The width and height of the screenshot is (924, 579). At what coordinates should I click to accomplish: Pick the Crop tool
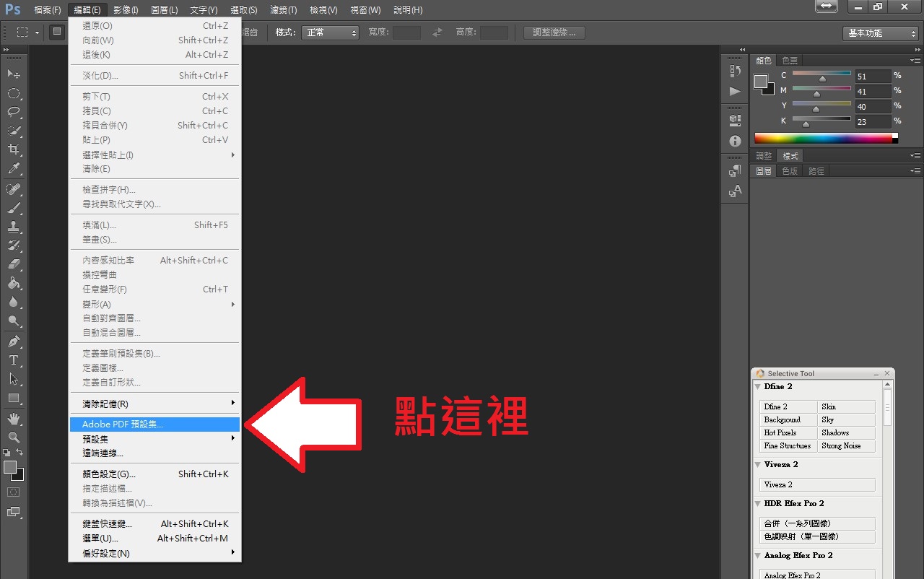point(14,149)
